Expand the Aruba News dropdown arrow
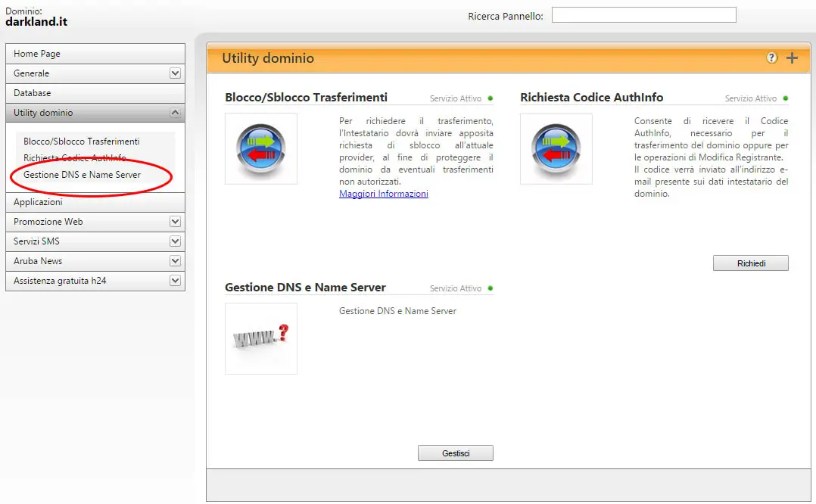Viewport: 816px width, 504px height. [175, 261]
